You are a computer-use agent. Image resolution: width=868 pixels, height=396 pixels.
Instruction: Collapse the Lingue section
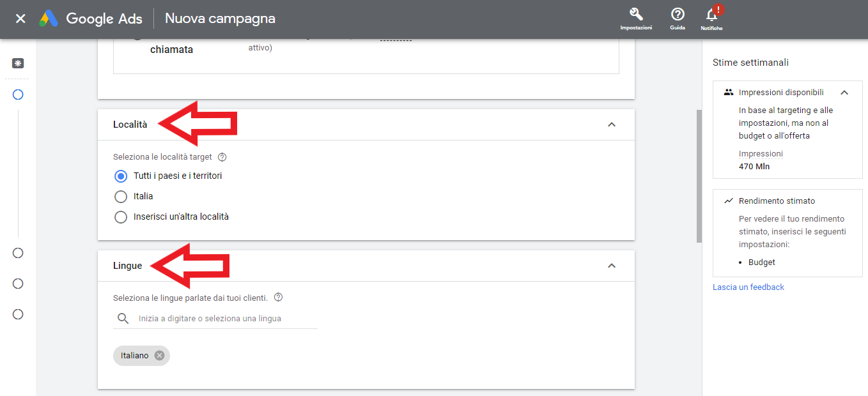[612, 266]
